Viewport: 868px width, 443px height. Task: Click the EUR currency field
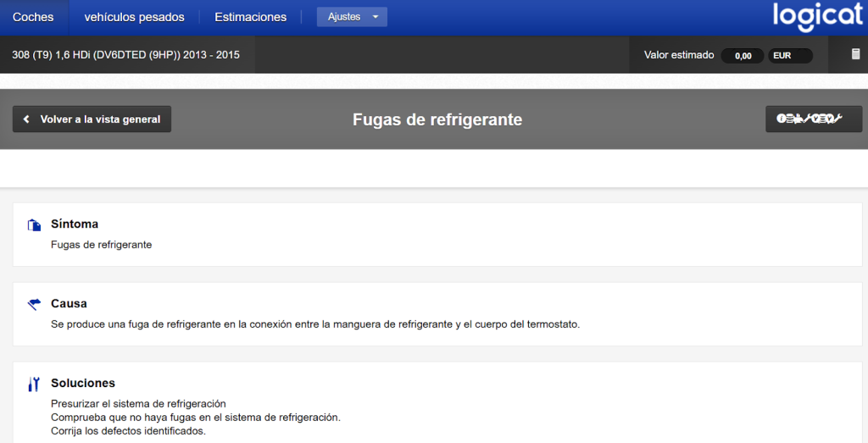[790, 55]
